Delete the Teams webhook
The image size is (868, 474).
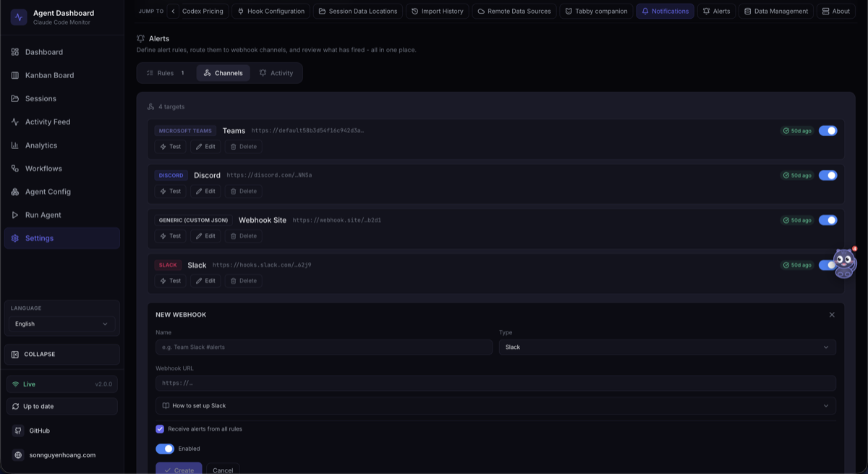(x=243, y=147)
